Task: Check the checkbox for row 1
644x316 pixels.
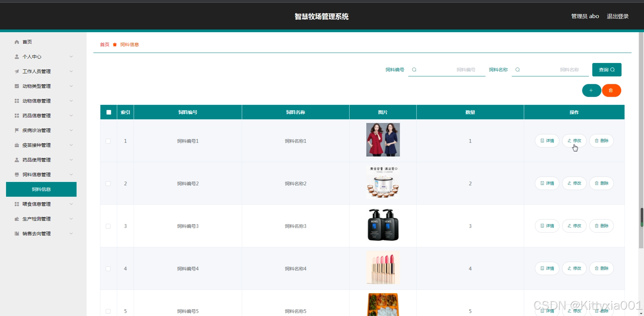Action: point(108,141)
